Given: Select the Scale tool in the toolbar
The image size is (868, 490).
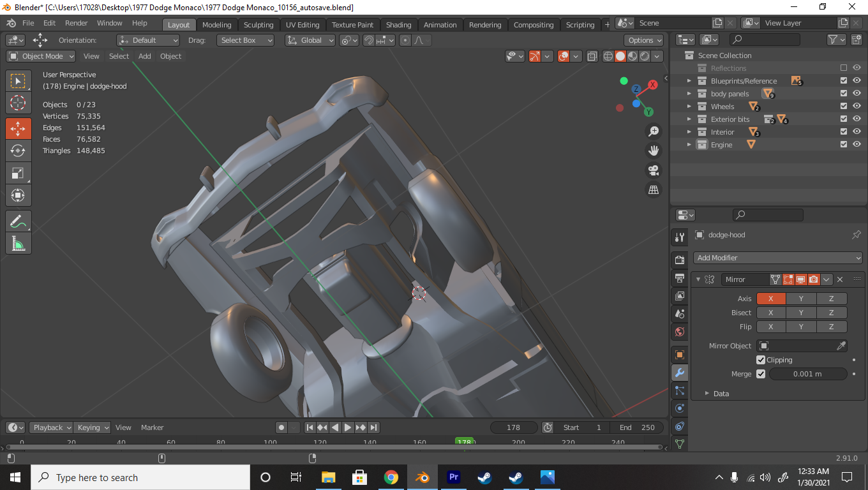Looking at the screenshot, I should 18,173.
